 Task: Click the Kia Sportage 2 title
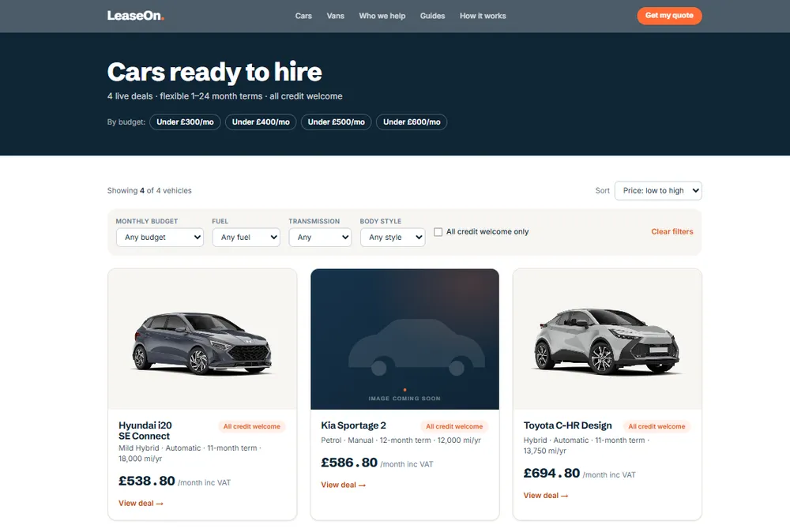click(x=353, y=425)
